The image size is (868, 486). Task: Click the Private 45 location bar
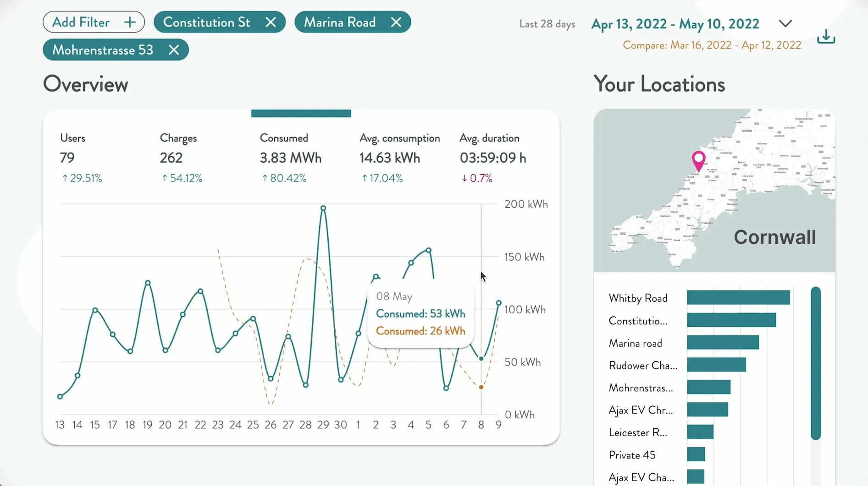pos(696,454)
